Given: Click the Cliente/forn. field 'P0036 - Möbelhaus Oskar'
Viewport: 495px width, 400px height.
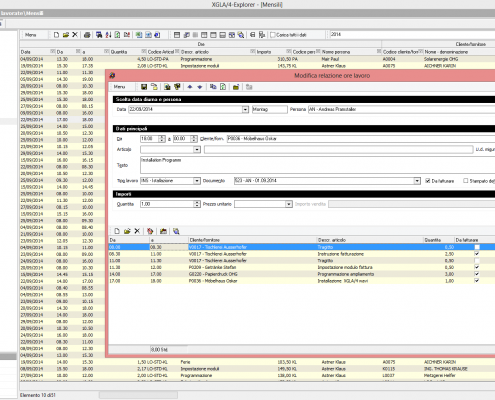Looking at the screenshot, I should tap(361, 139).
